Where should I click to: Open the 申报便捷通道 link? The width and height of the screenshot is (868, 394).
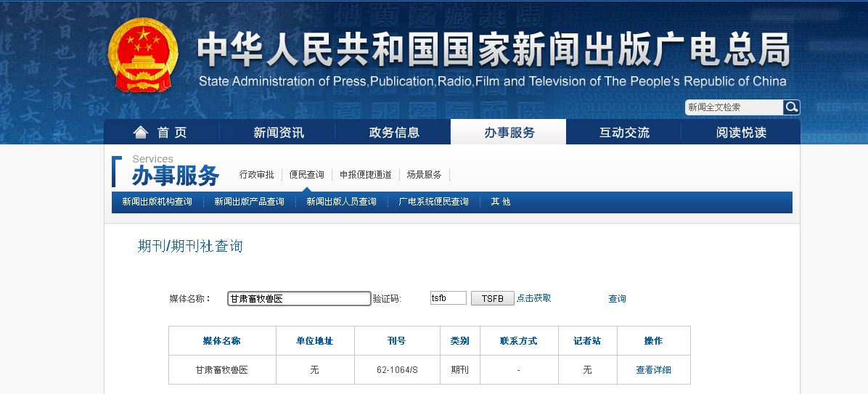tap(365, 174)
